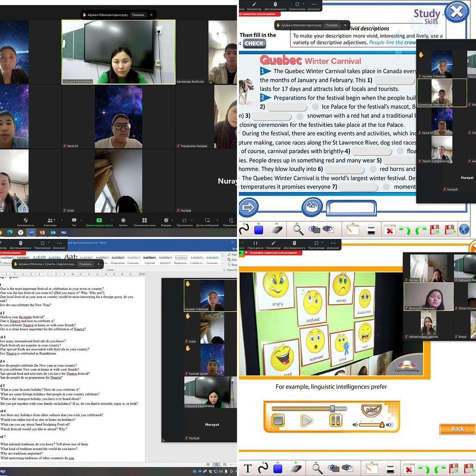476x476 pixels.
Task: Open Outlook from the taskbar
Action: [x=53, y=233]
